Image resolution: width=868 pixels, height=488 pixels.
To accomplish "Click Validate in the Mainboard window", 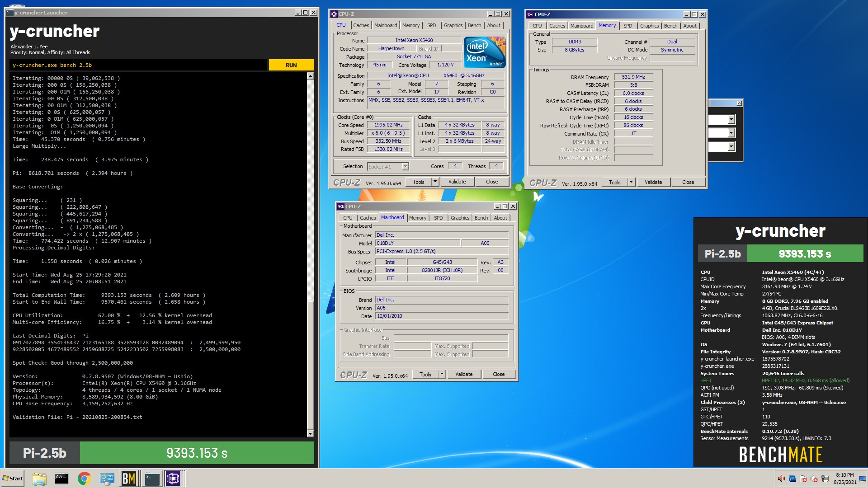I will pos(464,374).
